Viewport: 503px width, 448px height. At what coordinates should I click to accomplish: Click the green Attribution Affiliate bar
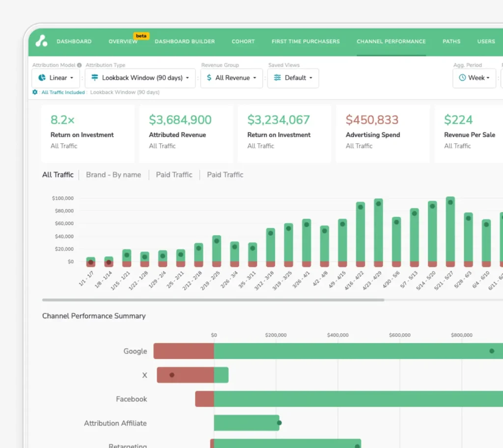246,423
